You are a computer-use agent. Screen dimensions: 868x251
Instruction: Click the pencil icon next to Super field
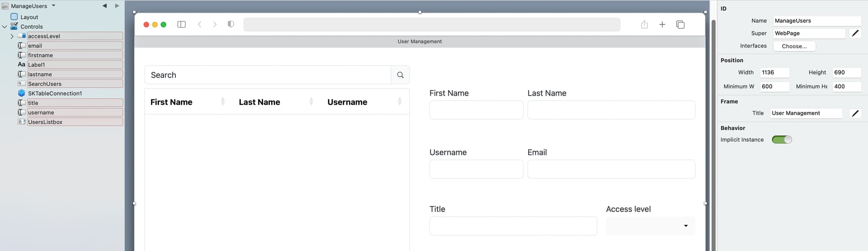point(855,33)
